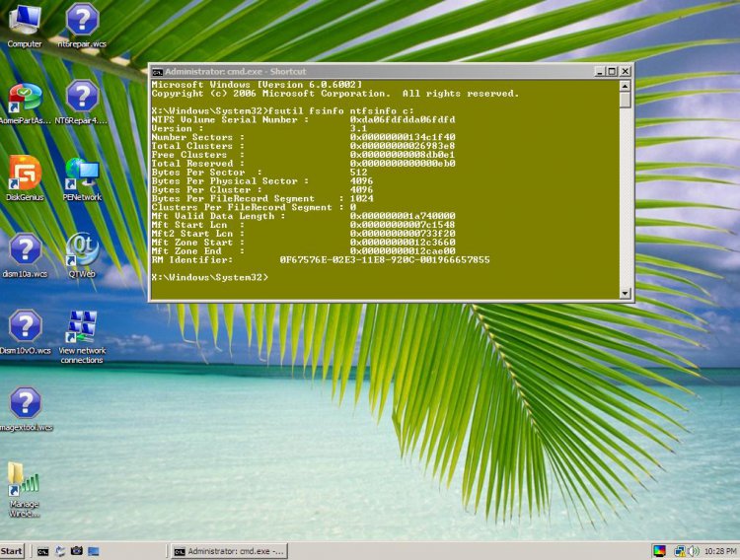Click the Bytes Per Sector value 512
Image resolution: width=740 pixels, height=560 pixels.
pos(359,173)
